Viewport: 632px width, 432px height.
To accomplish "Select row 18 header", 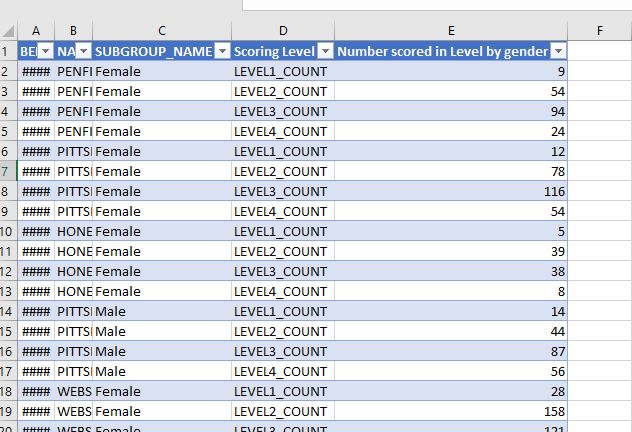I will coord(8,391).
